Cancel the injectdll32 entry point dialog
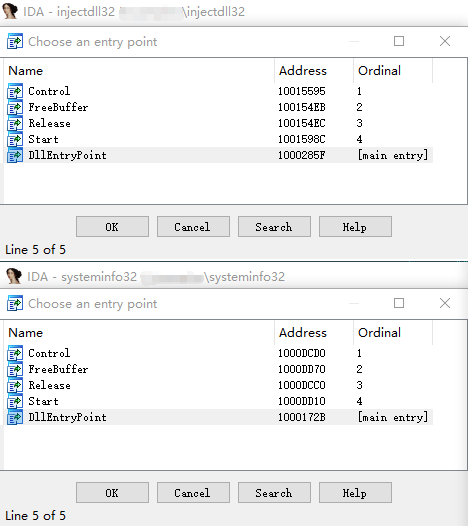468x526 pixels. pos(193,227)
